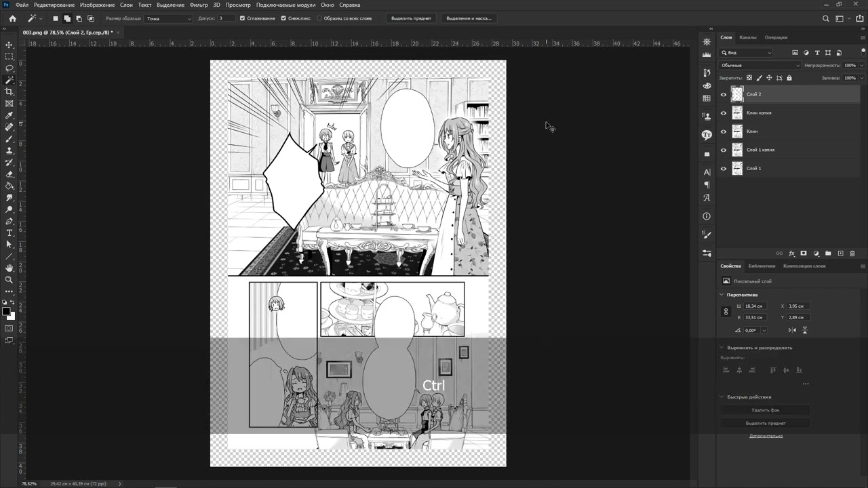Open the Дополнительно link
Image resolution: width=868 pixels, height=488 pixels.
(766, 436)
